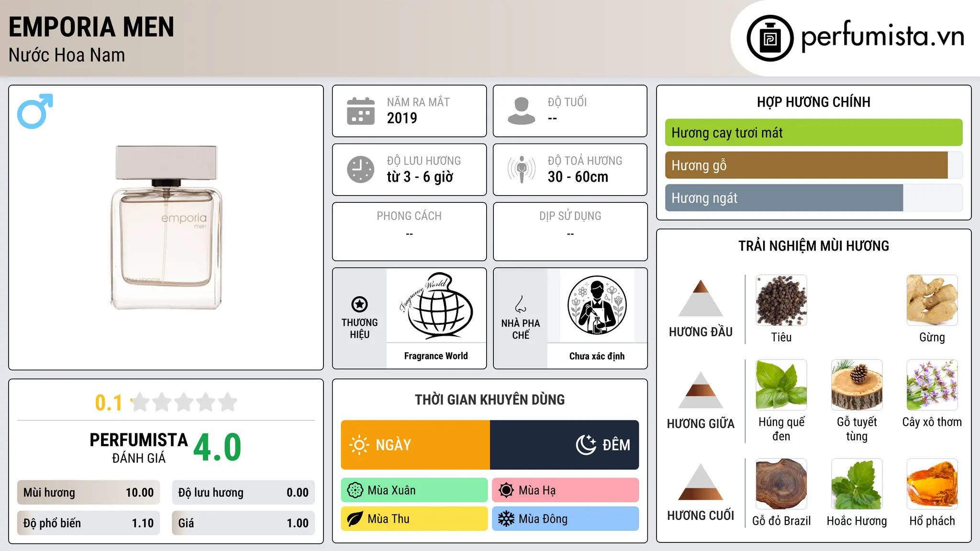Screen dimensions: 980x551
Task: Click the EMPORIA MEN title
Action: click(x=91, y=27)
